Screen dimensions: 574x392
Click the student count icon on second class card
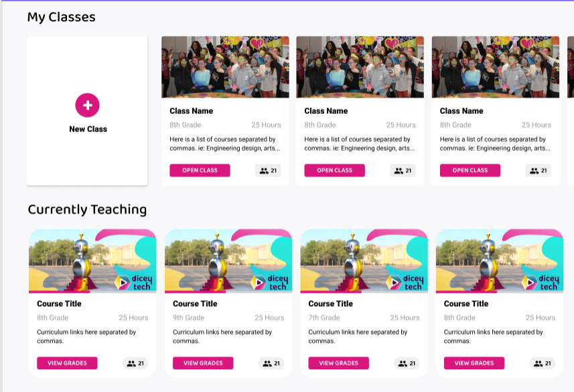[403, 171]
